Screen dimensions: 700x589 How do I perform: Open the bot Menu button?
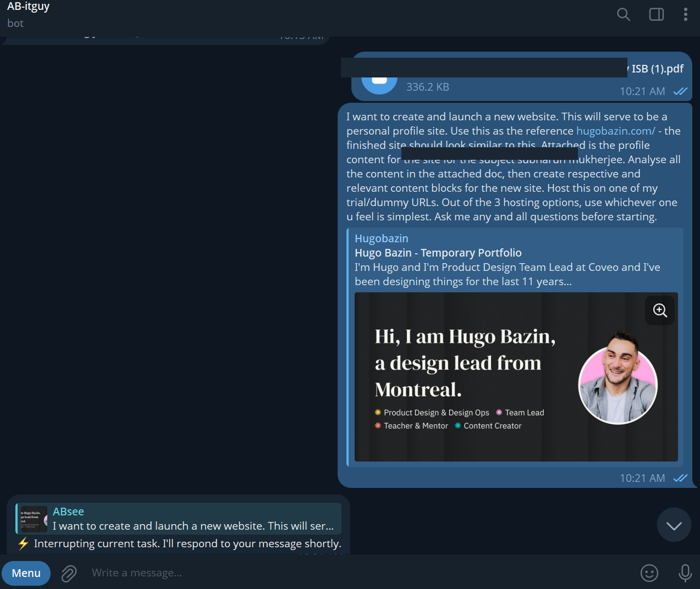26,573
